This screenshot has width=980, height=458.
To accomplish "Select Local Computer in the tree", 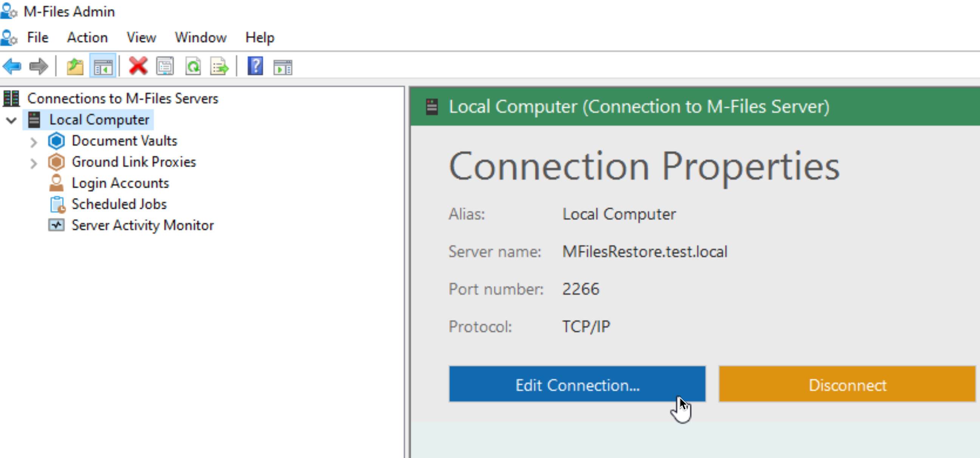I will tap(99, 120).
